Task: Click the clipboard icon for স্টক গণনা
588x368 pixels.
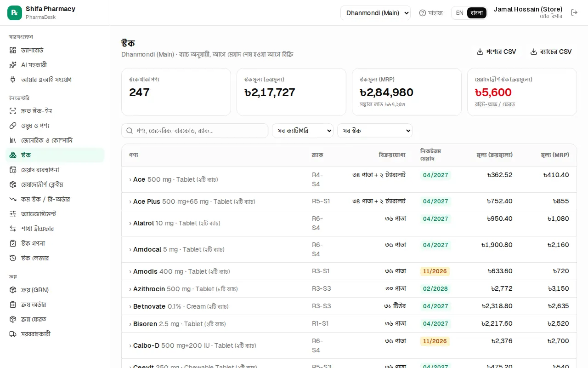Action: (x=13, y=243)
